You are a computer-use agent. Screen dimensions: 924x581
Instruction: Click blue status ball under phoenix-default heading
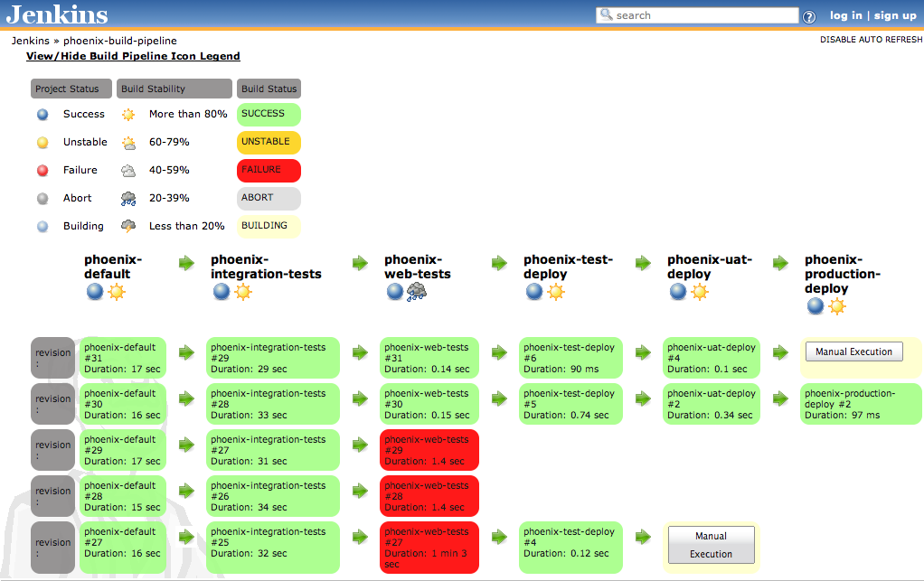(x=95, y=291)
